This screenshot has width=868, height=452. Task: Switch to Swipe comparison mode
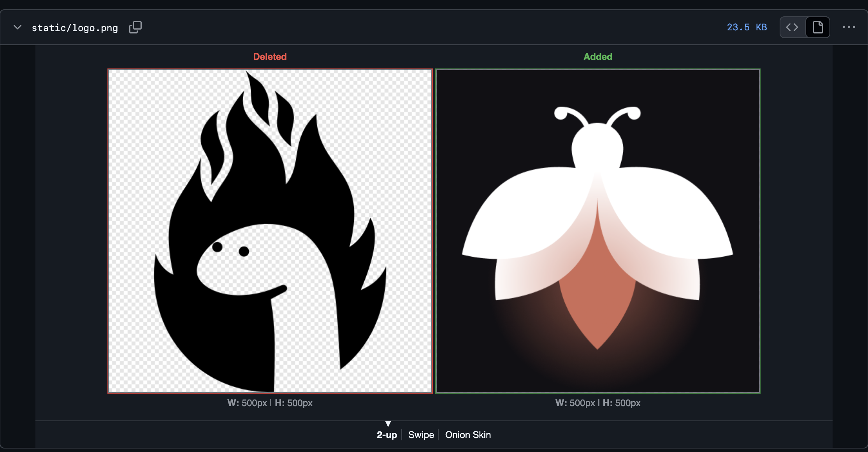pos(421,435)
